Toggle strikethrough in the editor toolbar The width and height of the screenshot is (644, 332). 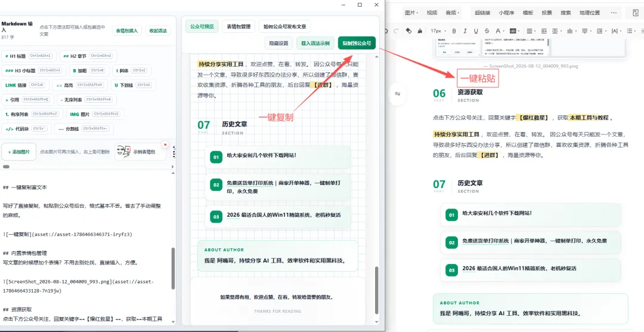tap(487, 31)
